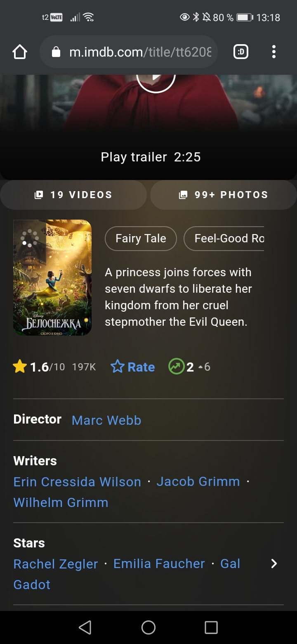Open the Chrome three-dot menu
The width and height of the screenshot is (297, 644).
273,52
